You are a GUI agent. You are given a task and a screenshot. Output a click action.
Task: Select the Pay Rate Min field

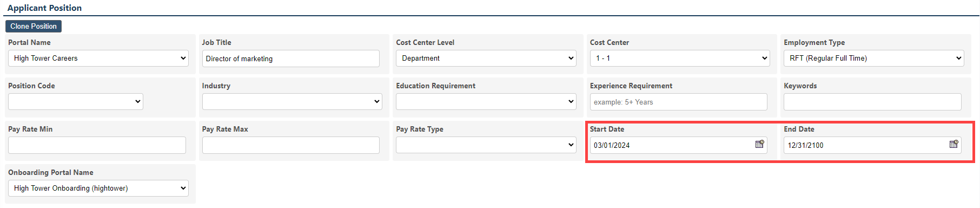(97, 145)
